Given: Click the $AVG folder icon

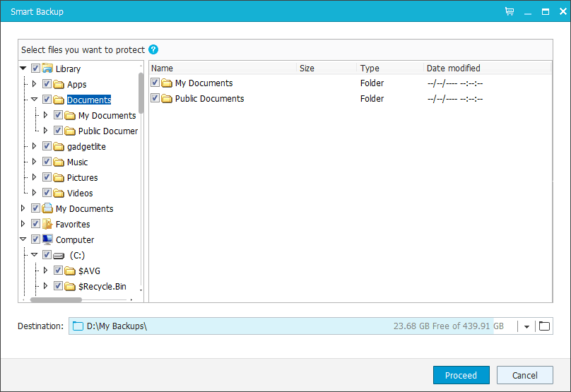Looking at the screenshot, I should point(70,271).
